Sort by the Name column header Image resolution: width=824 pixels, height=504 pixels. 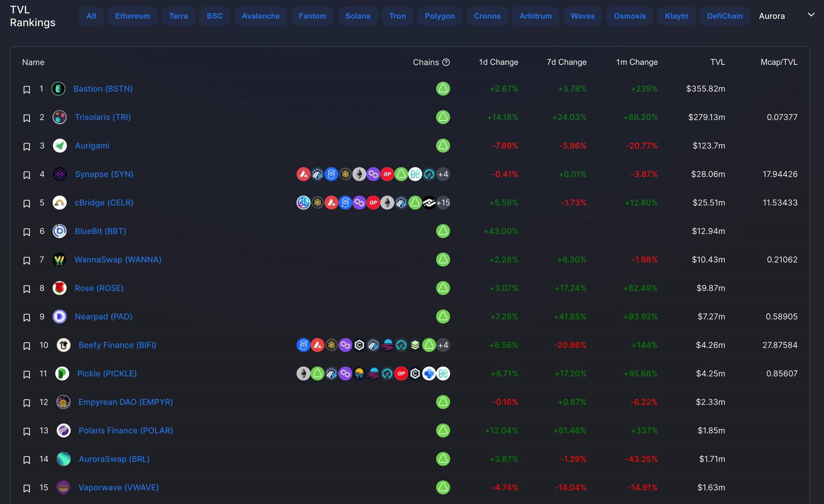33,62
